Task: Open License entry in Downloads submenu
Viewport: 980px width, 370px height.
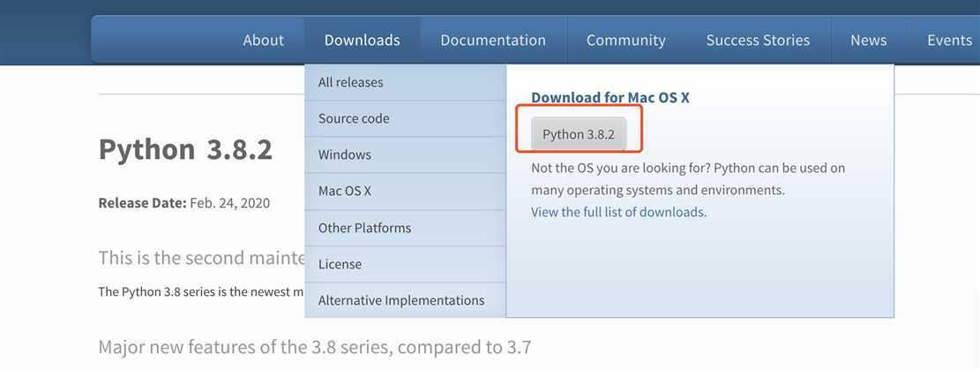Action: (405, 264)
